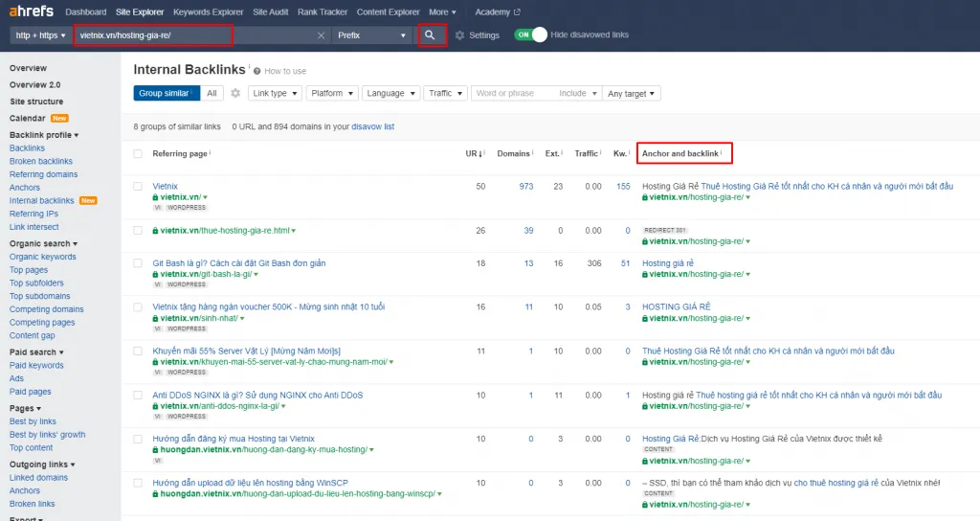Open Calendar in sidebar
The width and height of the screenshot is (980, 521).
(x=28, y=118)
